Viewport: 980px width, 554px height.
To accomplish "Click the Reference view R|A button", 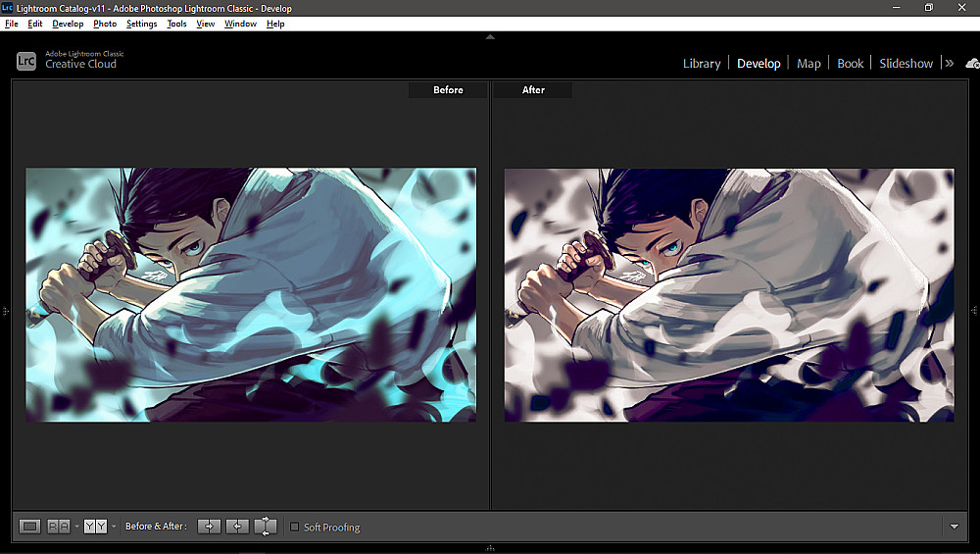I will tap(59, 527).
